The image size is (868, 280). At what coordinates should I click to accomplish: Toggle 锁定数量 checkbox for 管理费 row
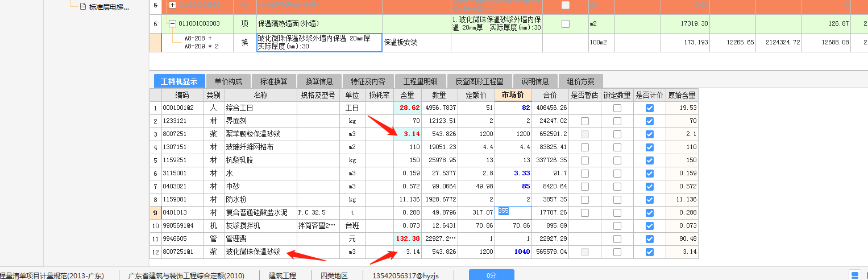pyautogui.click(x=617, y=238)
